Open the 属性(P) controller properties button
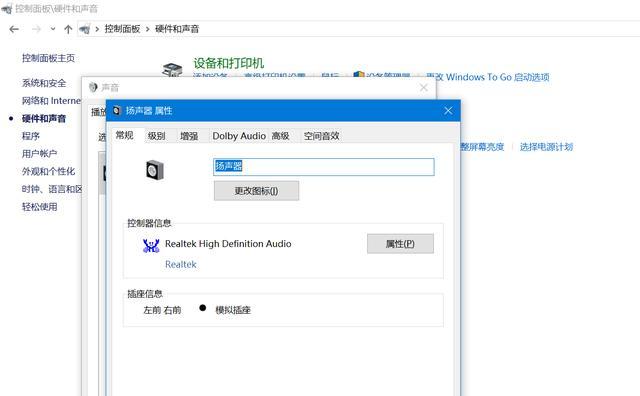Image resolution: width=640 pixels, height=396 pixels. tap(400, 244)
